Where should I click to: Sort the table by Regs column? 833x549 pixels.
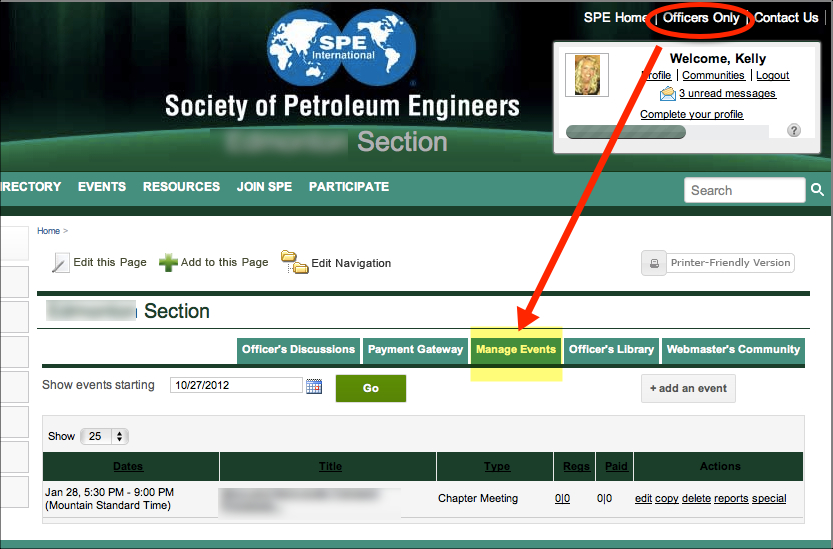576,467
